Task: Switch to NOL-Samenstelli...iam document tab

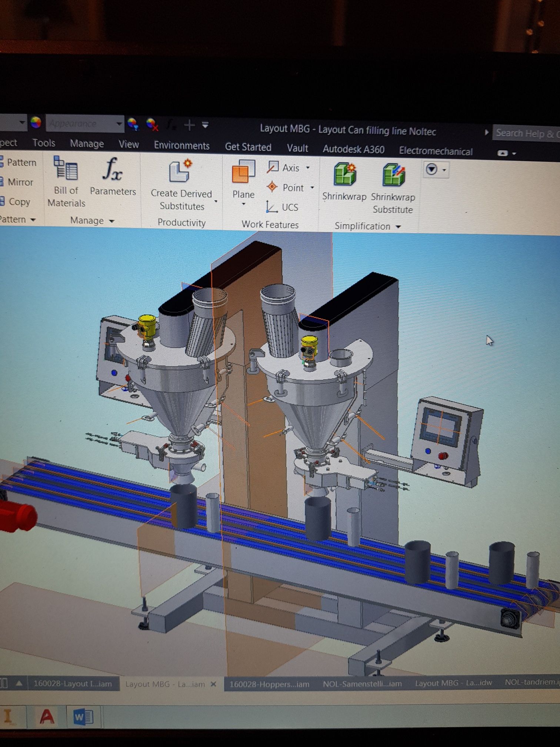Action: click(x=362, y=683)
